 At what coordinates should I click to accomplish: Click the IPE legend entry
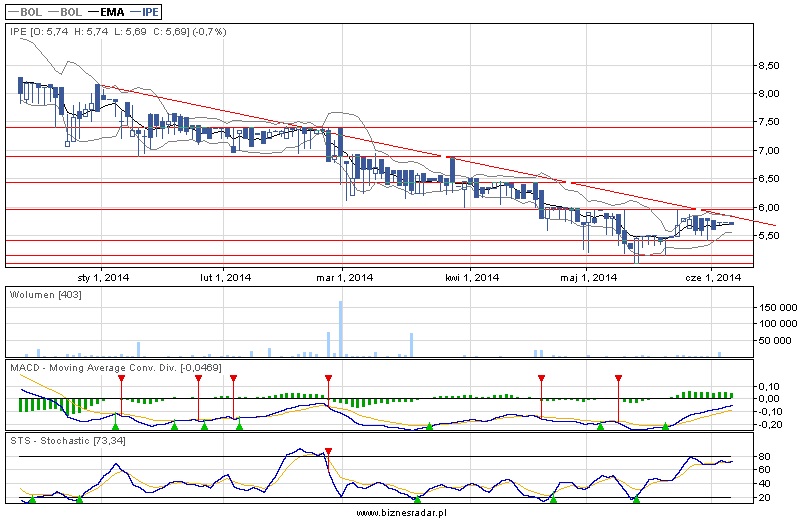[144, 12]
